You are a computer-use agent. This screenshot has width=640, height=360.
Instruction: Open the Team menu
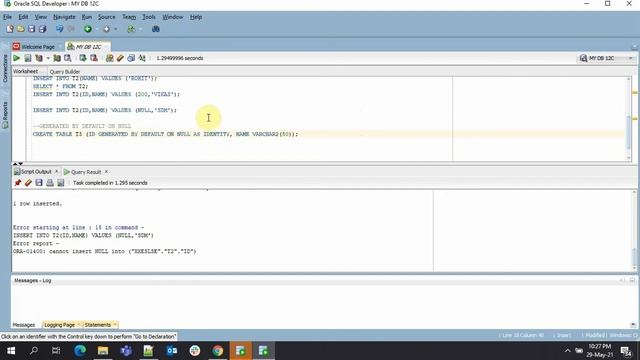[129, 17]
